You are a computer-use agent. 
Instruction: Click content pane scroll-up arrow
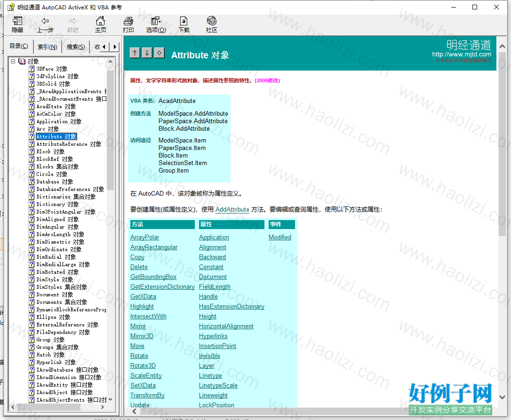502,47
